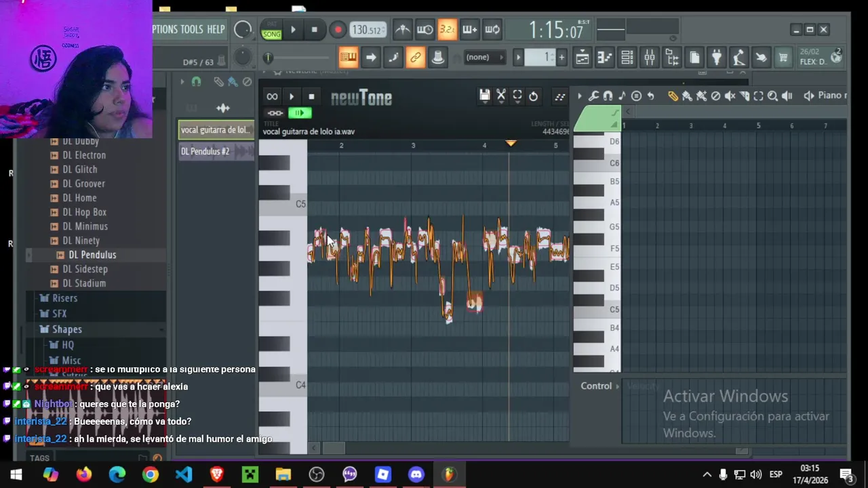Open piano roll menu arrow
The width and height of the screenshot is (868, 488).
(579, 96)
